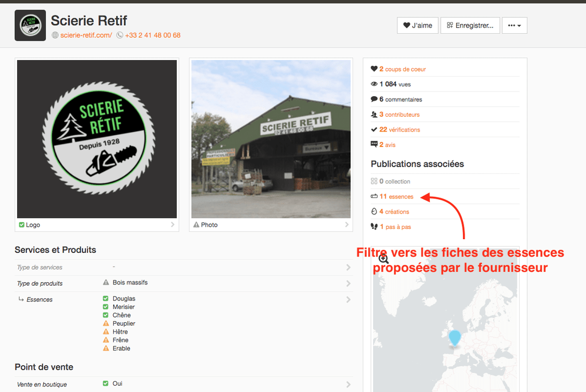Screen dimensions: 586x392
Task: Click the Publications associées heading
Action: click(x=417, y=164)
